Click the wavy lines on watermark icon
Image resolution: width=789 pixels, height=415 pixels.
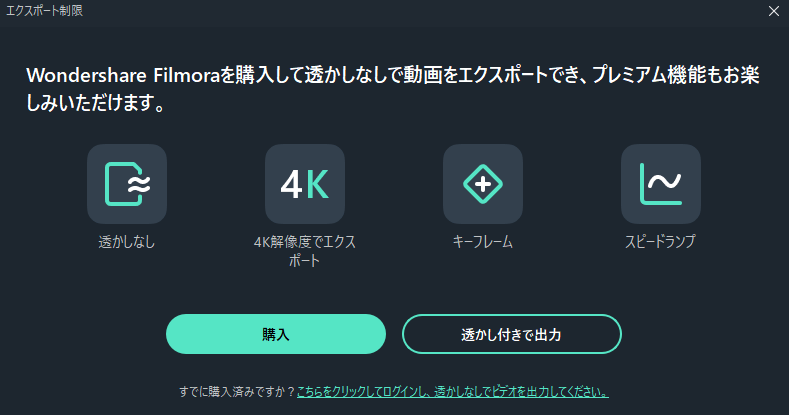pyautogui.click(x=139, y=185)
